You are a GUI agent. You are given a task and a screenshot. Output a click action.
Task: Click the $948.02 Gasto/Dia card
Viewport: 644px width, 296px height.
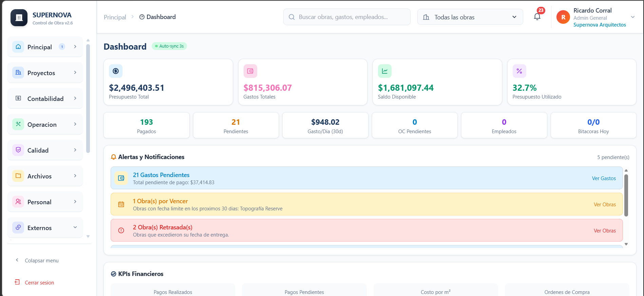tap(325, 125)
